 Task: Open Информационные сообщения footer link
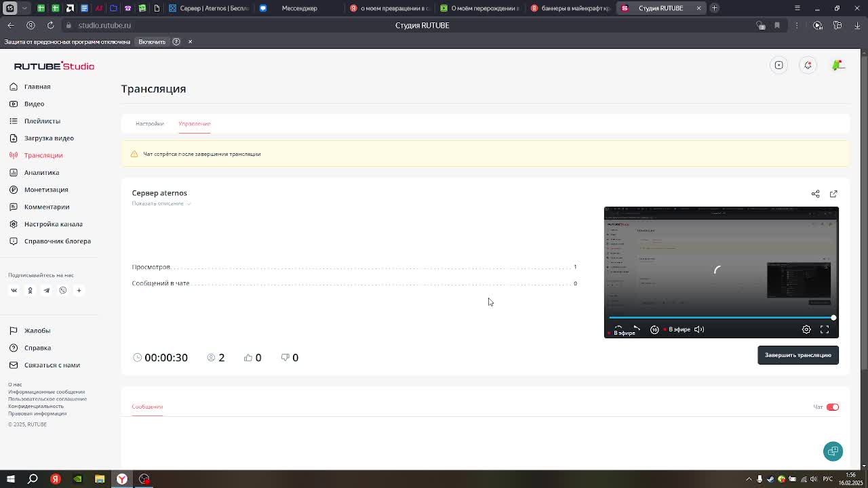pos(46,392)
